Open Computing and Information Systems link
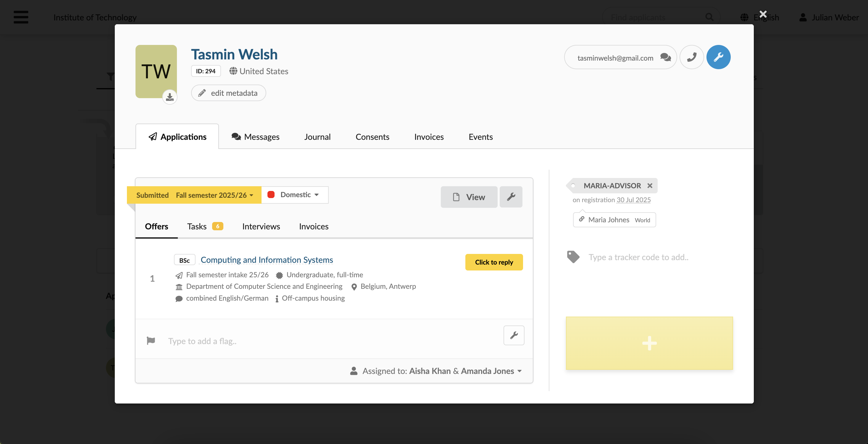This screenshot has height=444, width=868. click(x=267, y=260)
